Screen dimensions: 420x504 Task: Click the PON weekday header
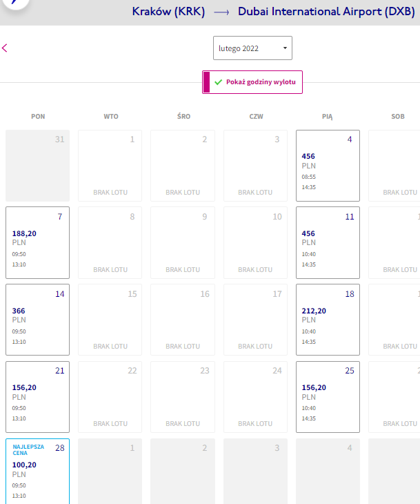click(x=38, y=117)
